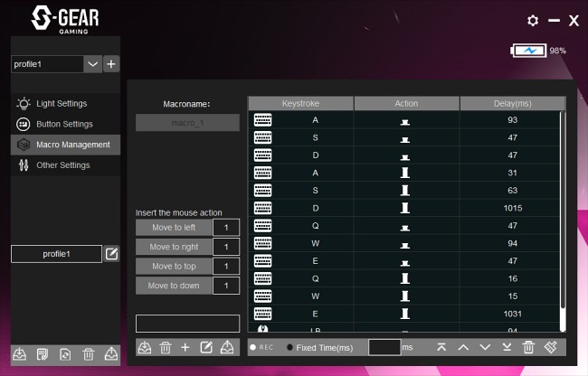This screenshot has width=588, height=376.
Task: Select the D row with delay 1015
Action: click(404, 208)
